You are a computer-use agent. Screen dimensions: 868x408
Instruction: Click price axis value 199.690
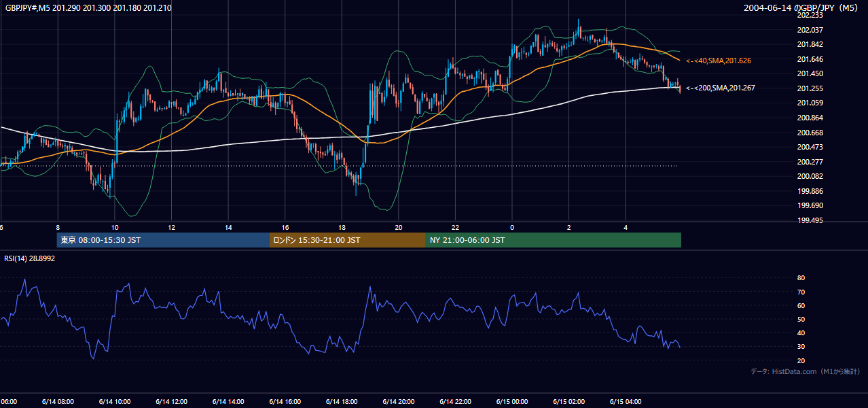(x=810, y=205)
